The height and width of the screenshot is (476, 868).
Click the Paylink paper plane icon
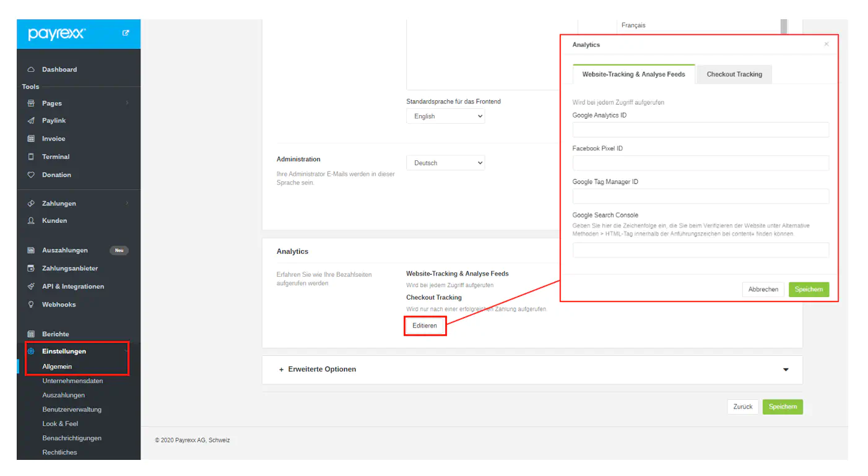click(31, 121)
